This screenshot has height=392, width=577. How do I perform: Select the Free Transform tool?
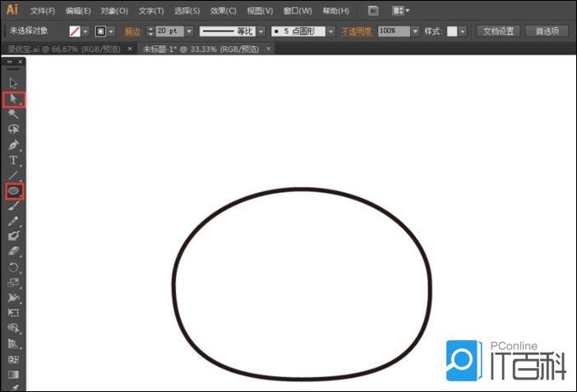click(13, 313)
